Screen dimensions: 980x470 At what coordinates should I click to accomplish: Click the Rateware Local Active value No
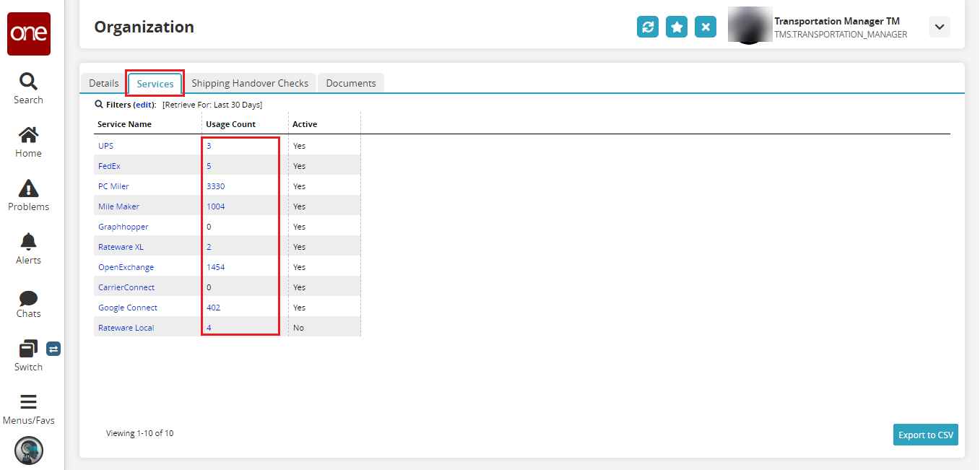point(298,328)
